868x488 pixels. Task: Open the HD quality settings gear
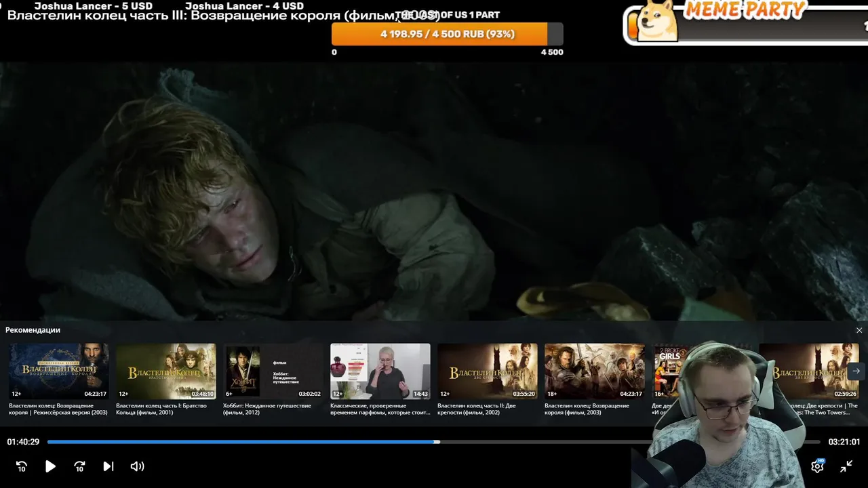click(x=818, y=466)
